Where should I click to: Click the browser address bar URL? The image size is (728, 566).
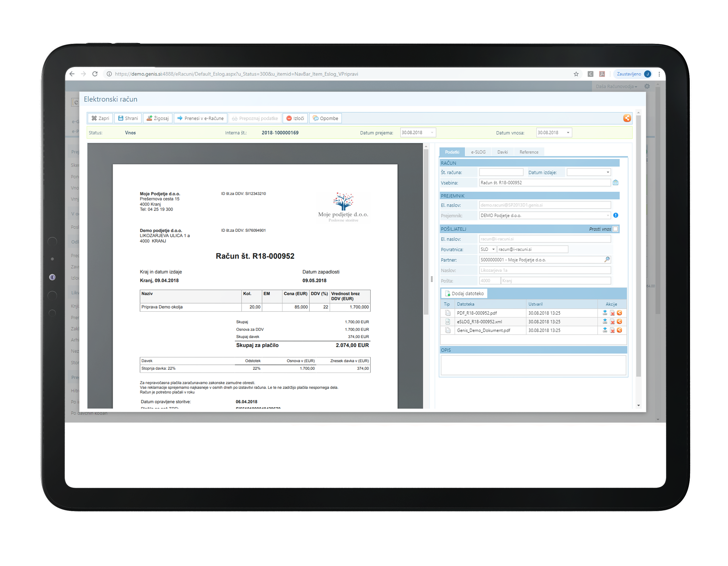pos(236,74)
